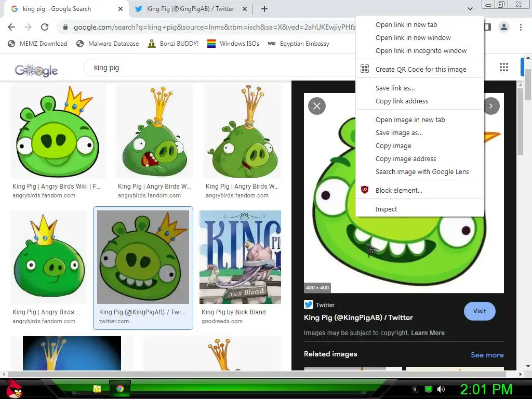The width and height of the screenshot is (532, 399).
Task: Select Open link in new tab
Action: coord(420,24)
